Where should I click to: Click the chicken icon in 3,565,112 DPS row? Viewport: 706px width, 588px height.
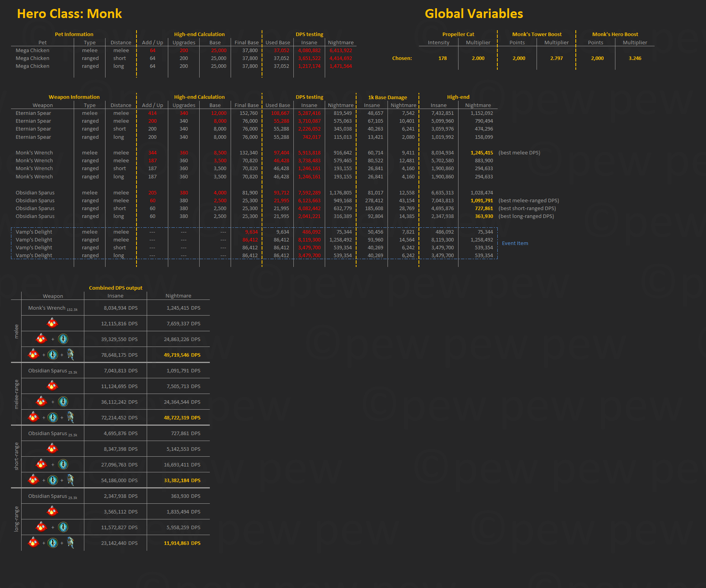point(52,512)
